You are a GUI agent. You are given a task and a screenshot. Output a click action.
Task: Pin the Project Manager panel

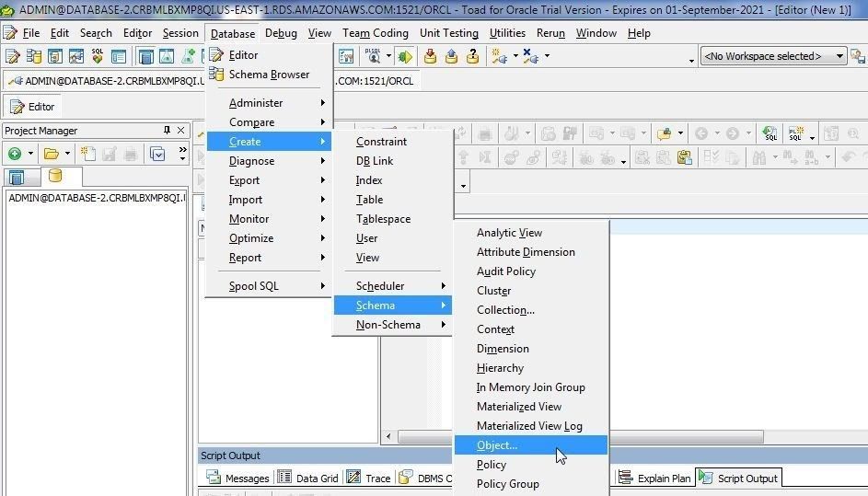coord(167,131)
